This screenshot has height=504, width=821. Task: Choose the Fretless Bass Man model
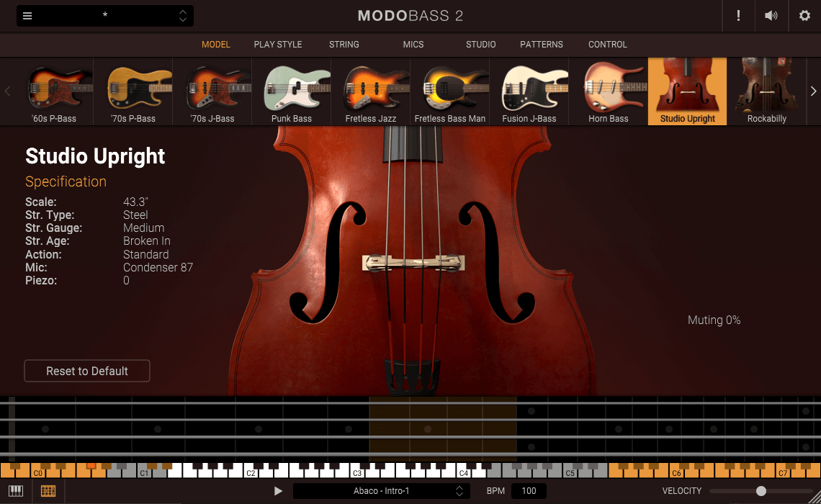(x=450, y=91)
